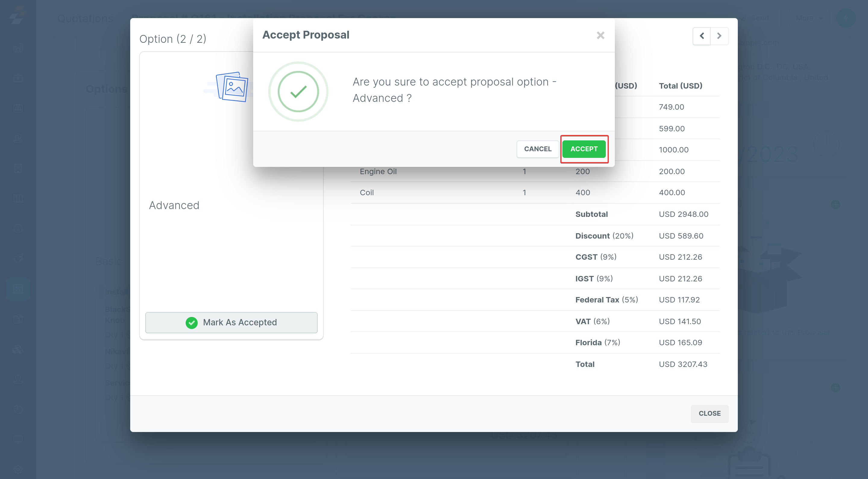Go to previous option with left chevron
The width and height of the screenshot is (868, 479).
[x=702, y=36]
